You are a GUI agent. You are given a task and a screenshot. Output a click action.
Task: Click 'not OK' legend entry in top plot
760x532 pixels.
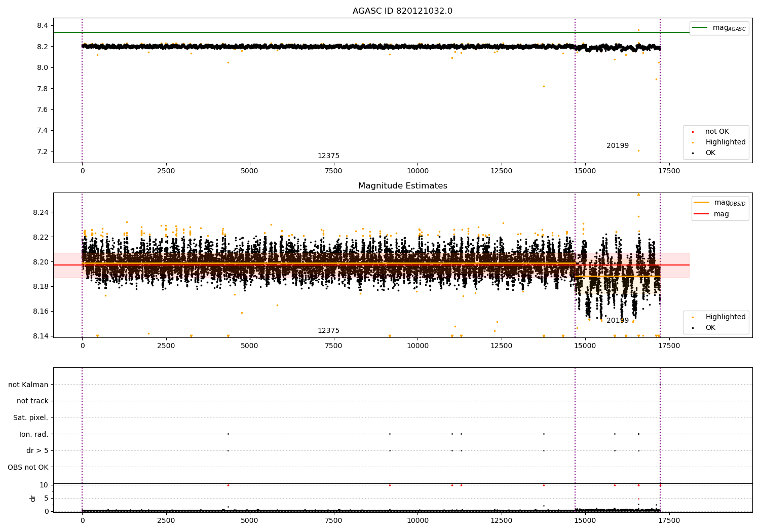click(x=717, y=132)
